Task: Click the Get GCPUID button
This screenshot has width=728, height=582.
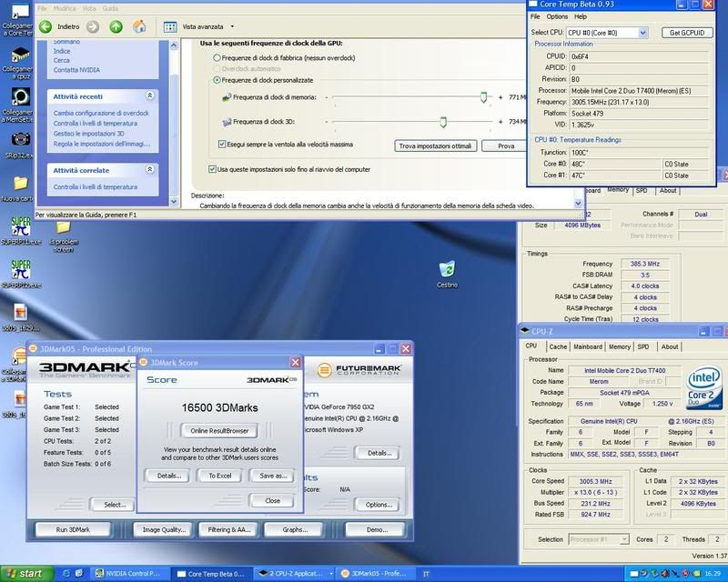Action: click(x=687, y=33)
